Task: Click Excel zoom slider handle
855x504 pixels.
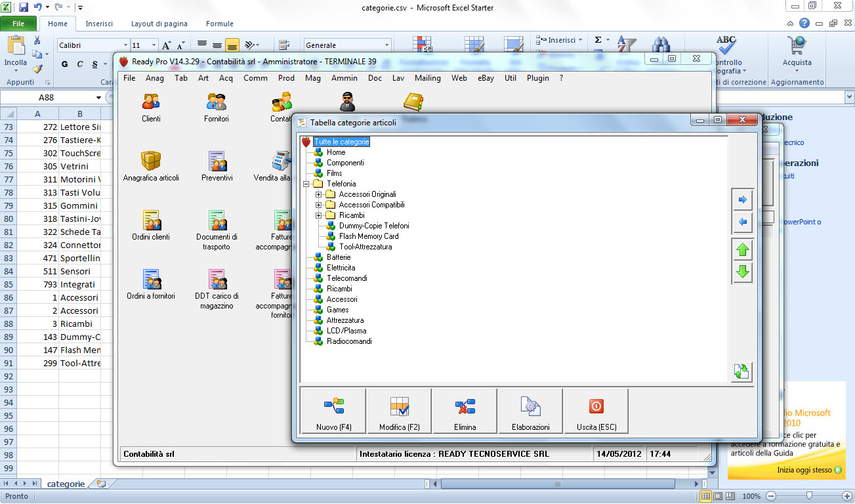Action: click(x=810, y=496)
